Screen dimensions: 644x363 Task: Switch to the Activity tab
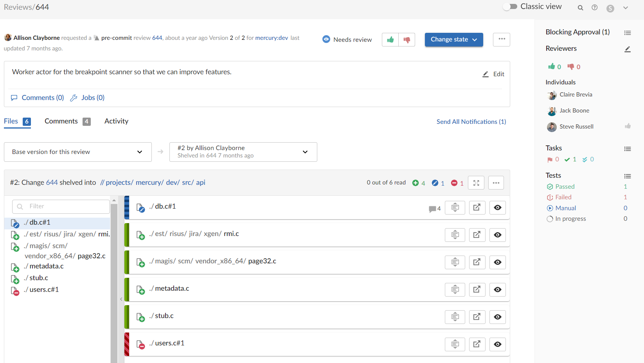coord(116,122)
